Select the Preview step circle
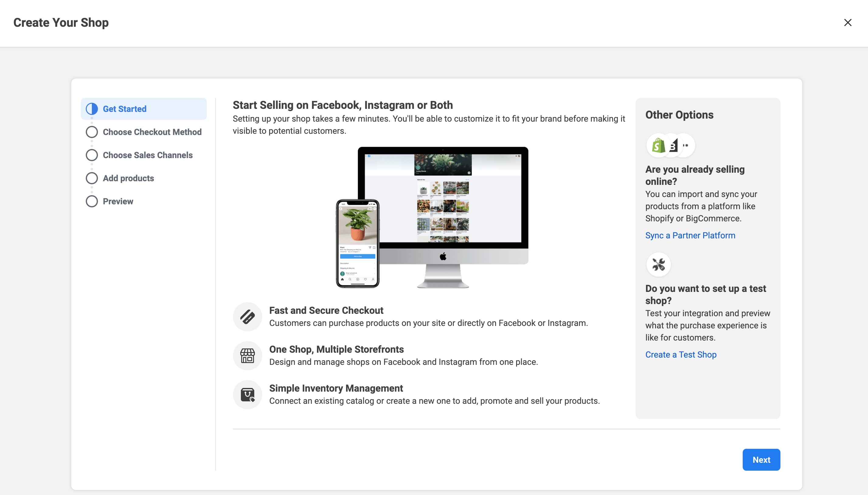 click(x=92, y=201)
